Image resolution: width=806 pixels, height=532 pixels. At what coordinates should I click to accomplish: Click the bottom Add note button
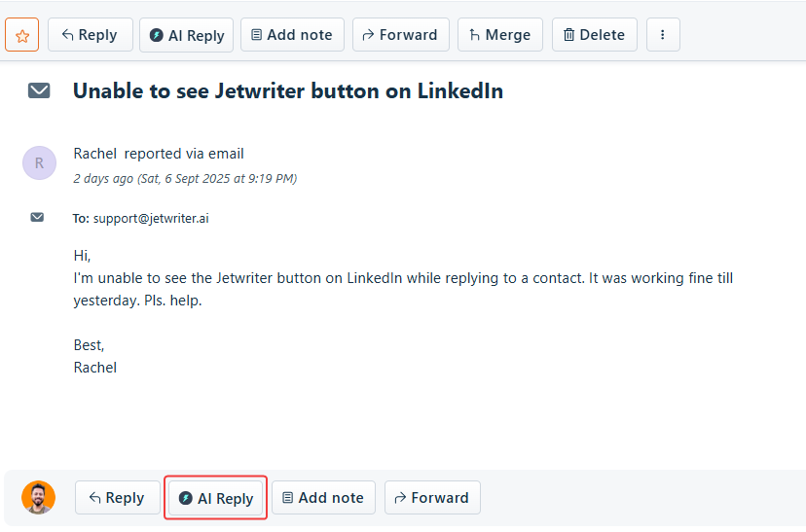(x=323, y=498)
